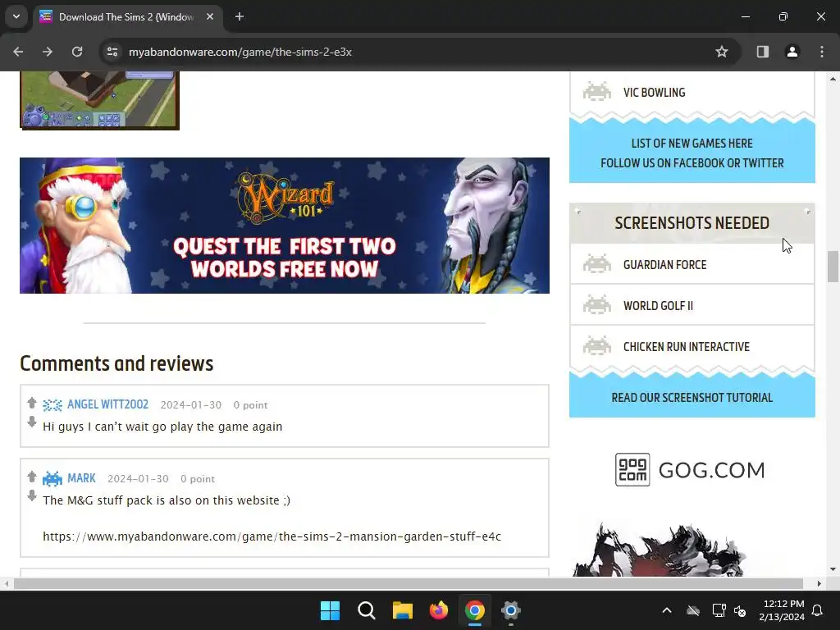
Task: Click the GOG game artwork image
Action: click(660, 550)
